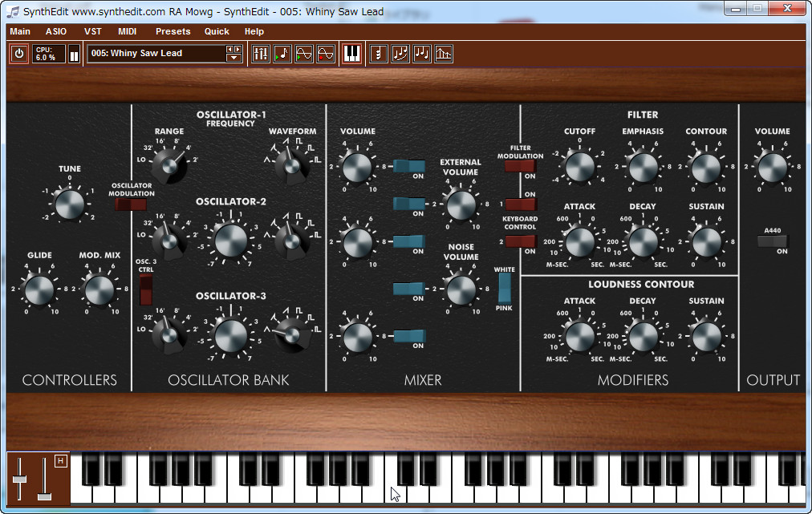Image resolution: width=812 pixels, height=514 pixels.
Task: Click the Loudness Contour Sustain knob
Action: click(x=706, y=336)
